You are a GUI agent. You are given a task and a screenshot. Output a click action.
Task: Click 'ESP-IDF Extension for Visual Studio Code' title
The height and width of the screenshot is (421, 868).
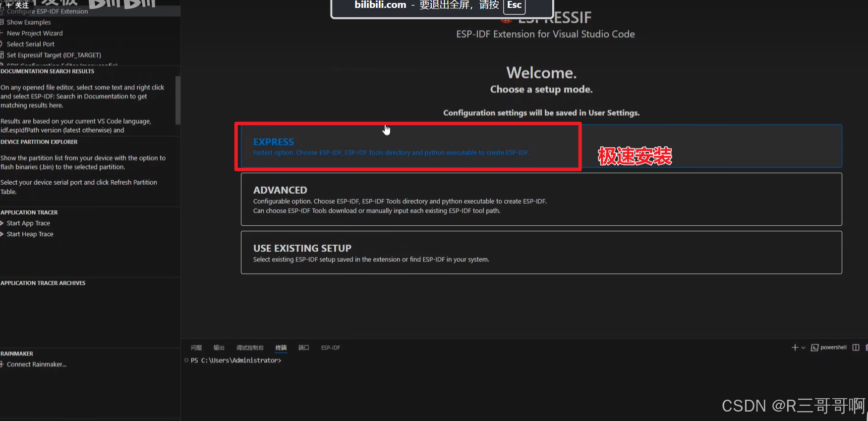coord(545,34)
